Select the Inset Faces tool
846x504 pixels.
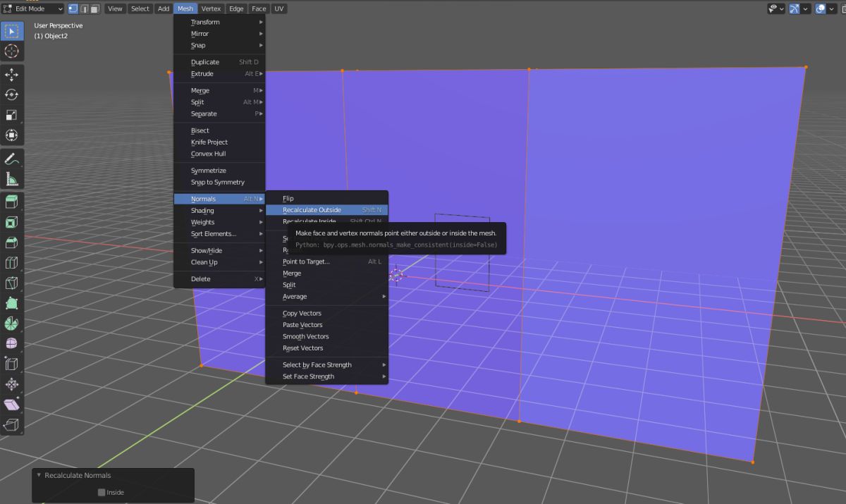(12, 223)
